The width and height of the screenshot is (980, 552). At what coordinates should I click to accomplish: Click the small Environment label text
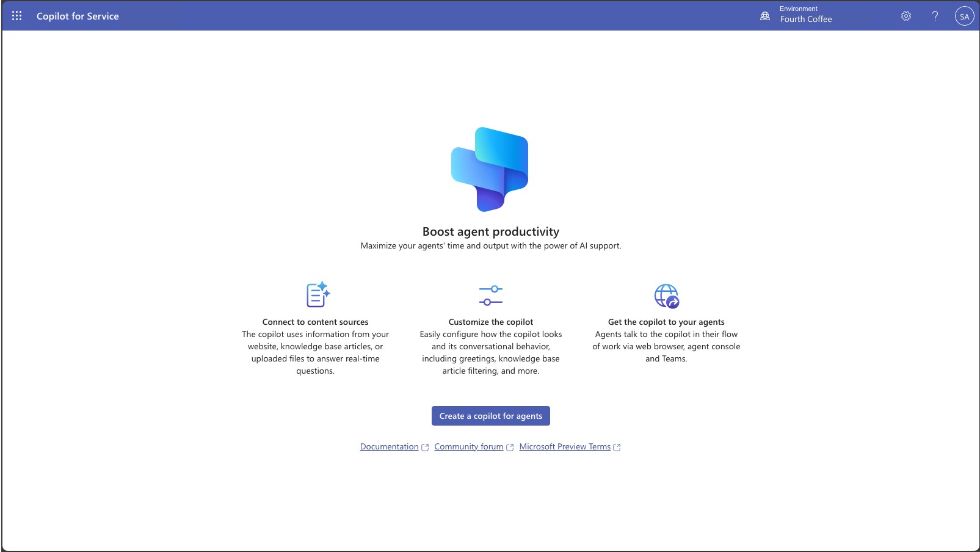(x=799, y=9)
